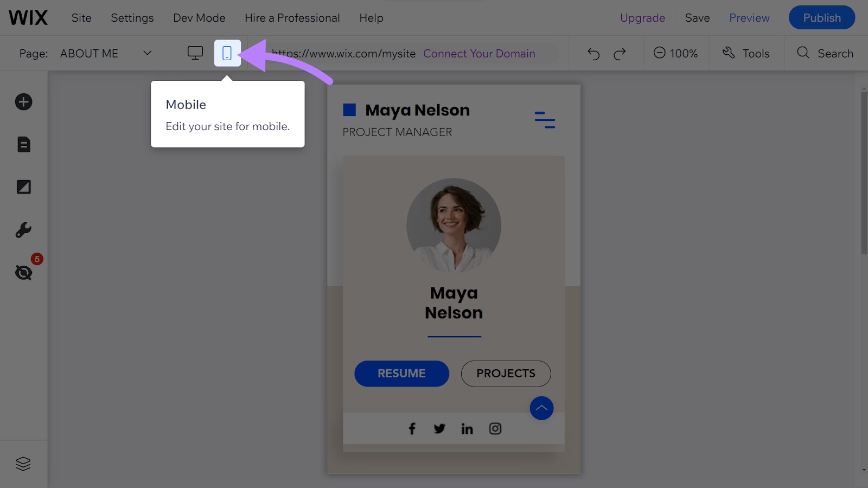
Task: Open the Settings menu
Action: click(x=132, y=17)
